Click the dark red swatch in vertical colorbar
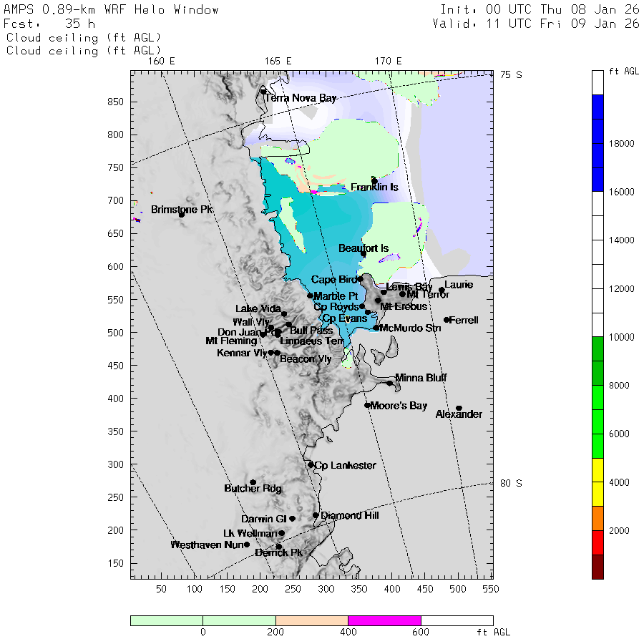Screen dimensions: 644x644 point(597,567)
